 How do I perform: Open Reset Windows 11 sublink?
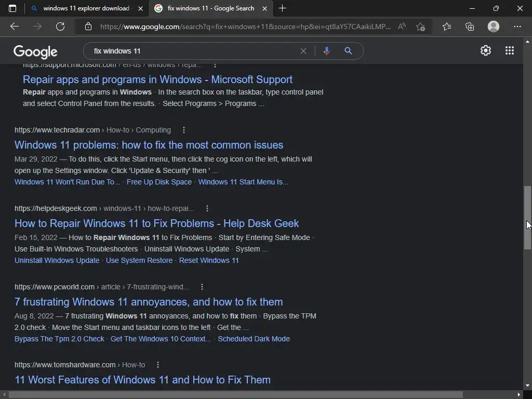[209, 260]
